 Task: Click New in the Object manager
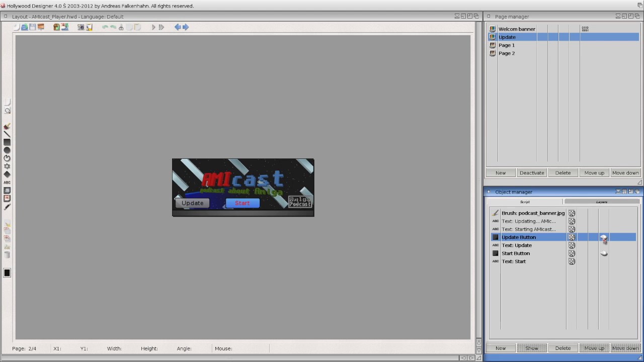click(501, 348)
